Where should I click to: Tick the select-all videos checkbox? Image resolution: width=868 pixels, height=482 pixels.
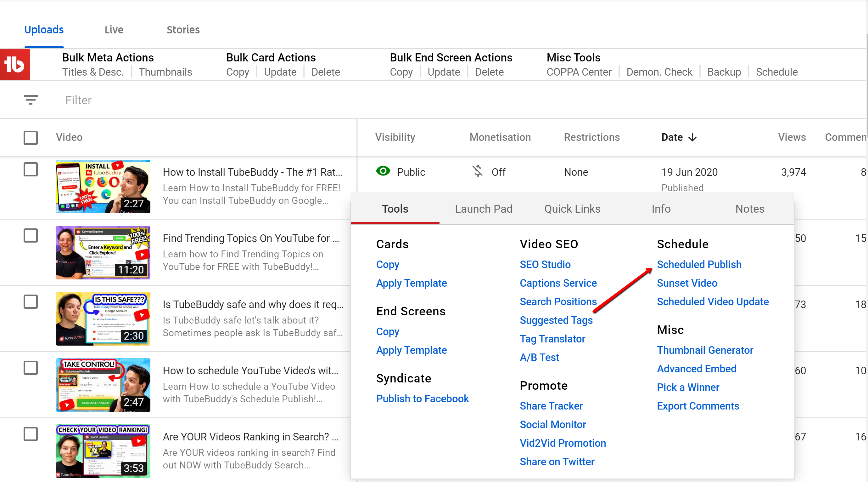[x=31, y=138]
